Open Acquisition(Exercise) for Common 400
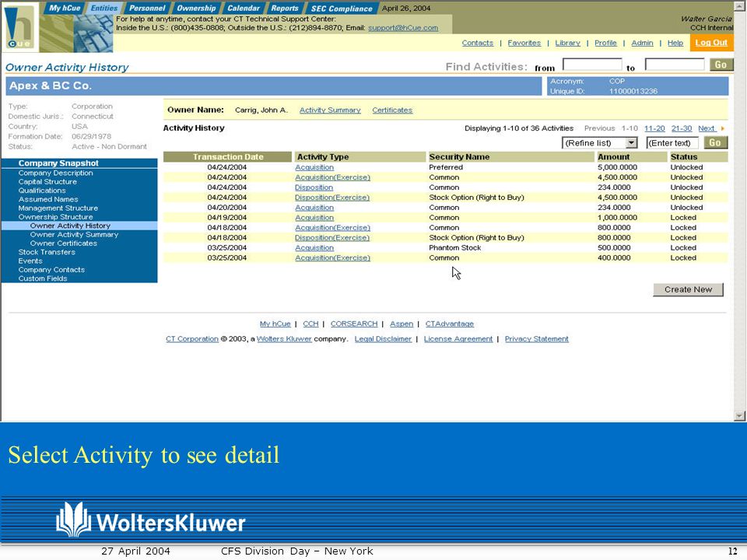 [x=332, y=257]
